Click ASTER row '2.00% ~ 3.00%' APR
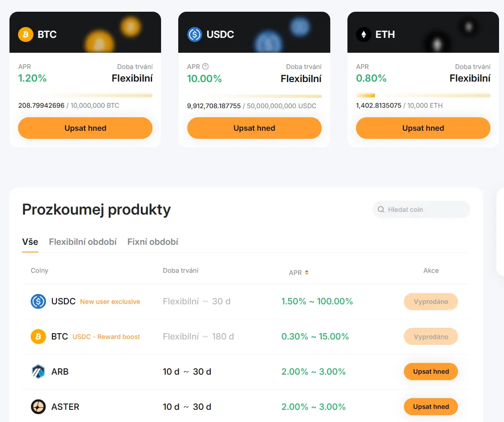Screen dimensions: 504x422 point(314,407)
